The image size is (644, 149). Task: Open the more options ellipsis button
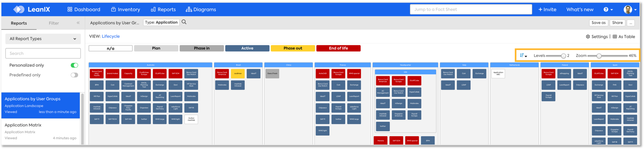631,23
